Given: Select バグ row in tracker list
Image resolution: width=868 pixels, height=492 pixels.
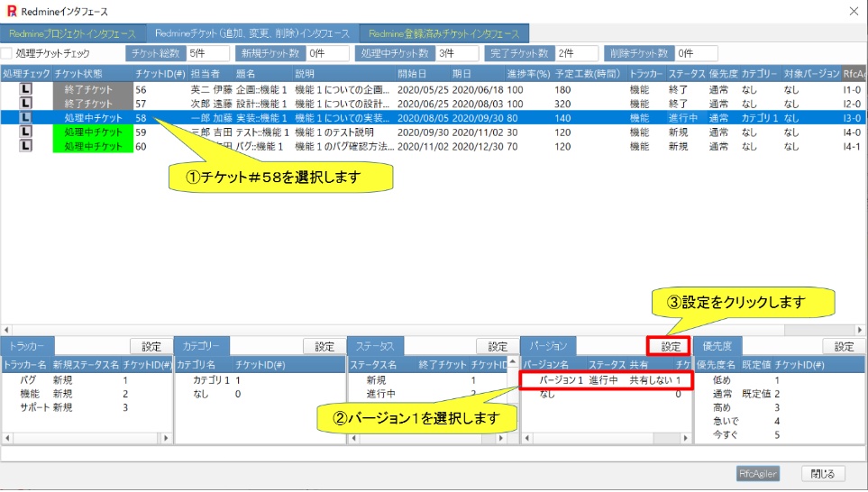Looking at the screenshot, I should coord(87,380).
